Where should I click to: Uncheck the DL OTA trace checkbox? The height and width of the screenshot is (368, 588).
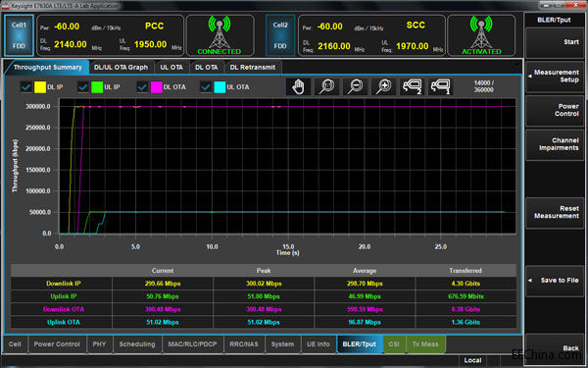(142, 87)
